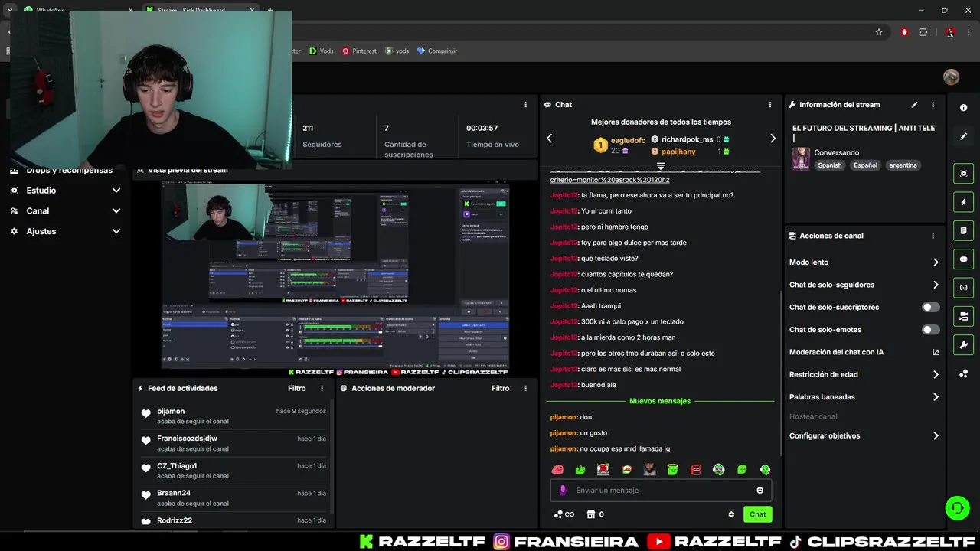Screen dimensions: 980x551
Task: Click the channel points dots icon in the right sidebar
Action: point(963,373)
